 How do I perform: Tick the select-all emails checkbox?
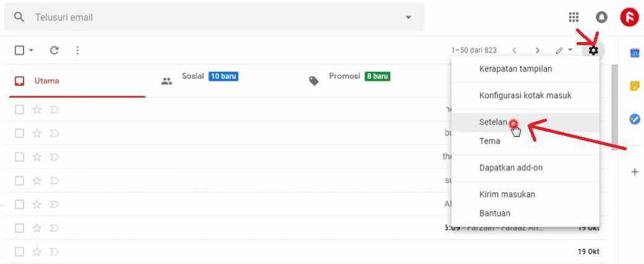point(20,50)
